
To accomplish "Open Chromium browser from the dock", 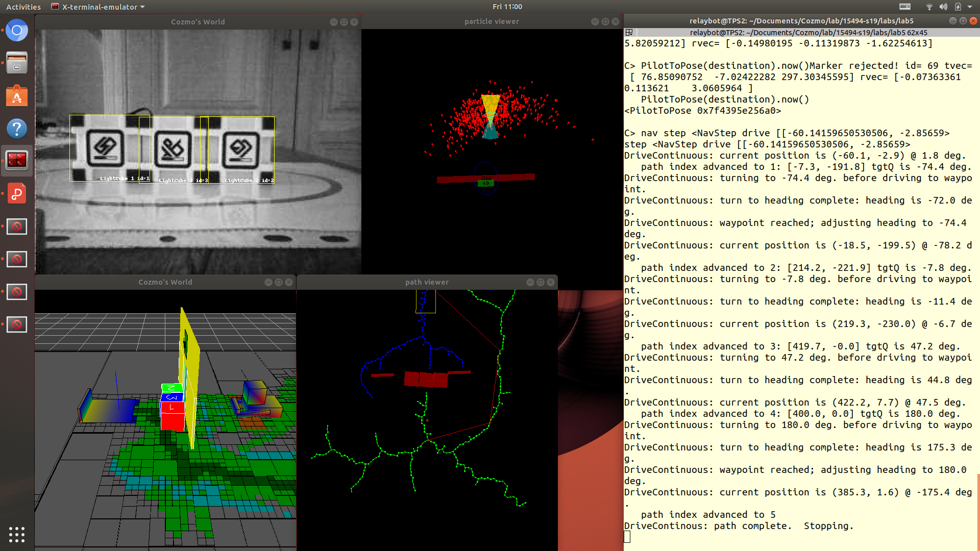I will point(17,31).
